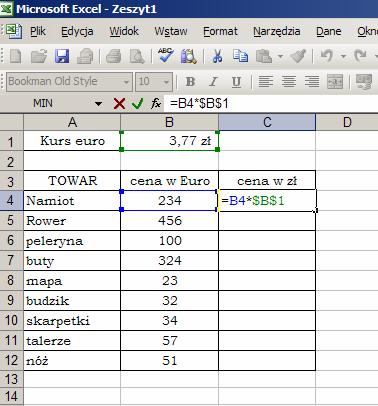The width and height of the screenshot is (378, 406).
Task: Select the cena w zł header cell
Action: pos(267,181)
